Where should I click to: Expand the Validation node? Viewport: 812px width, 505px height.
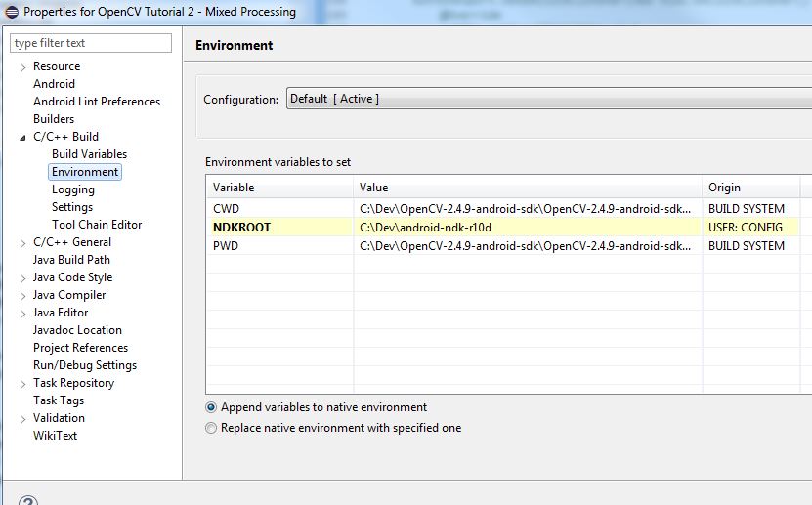[x=22, y=419]
